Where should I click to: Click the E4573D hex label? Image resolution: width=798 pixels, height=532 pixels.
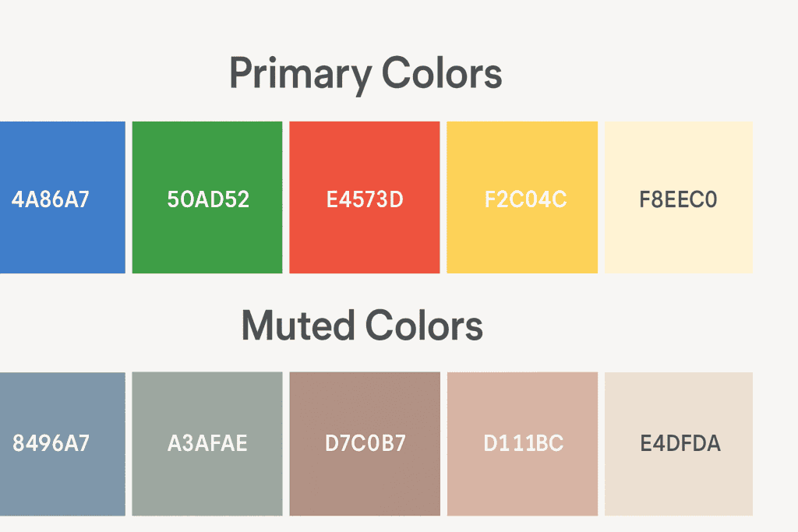tap(365, 199)
